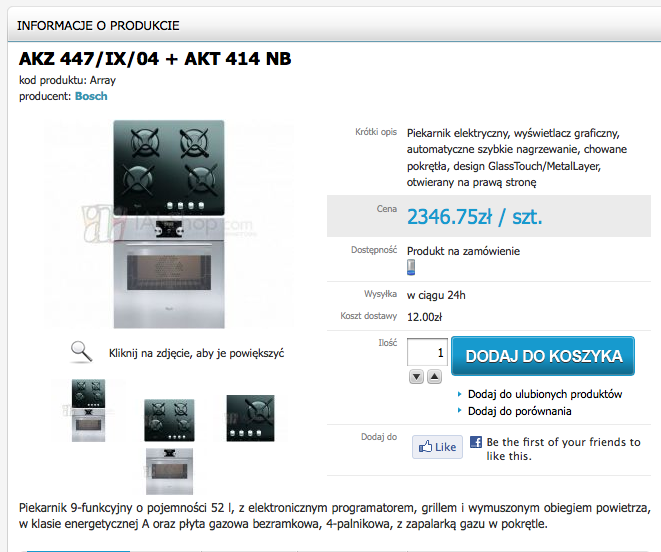Select the first thumbnail with hob and oven
This screenshot has height=552, width=661.
click(x=88, y=410)
